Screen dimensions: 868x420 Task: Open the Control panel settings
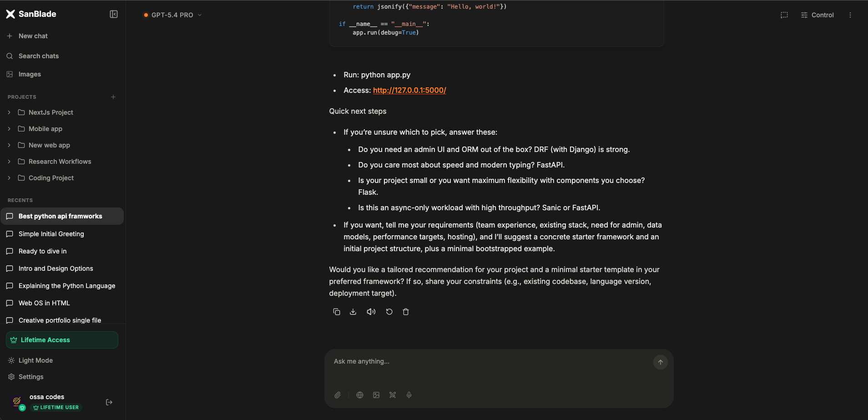point(817,15)
